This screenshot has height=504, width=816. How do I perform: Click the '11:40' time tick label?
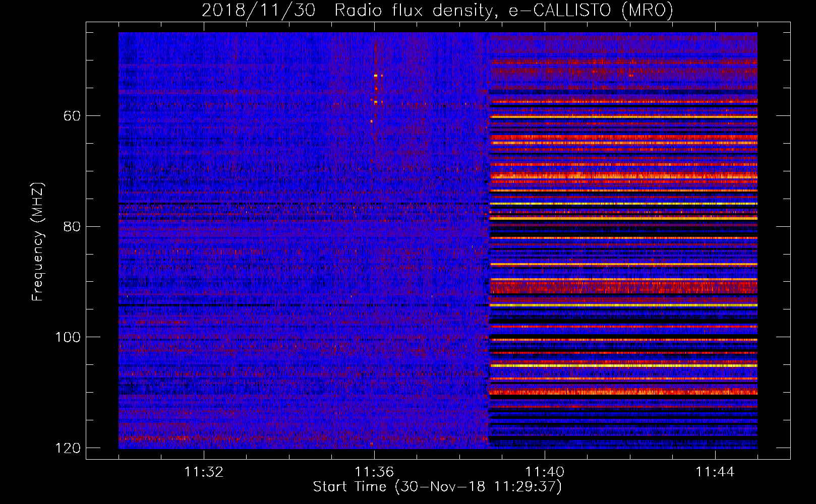click(545, 472)
